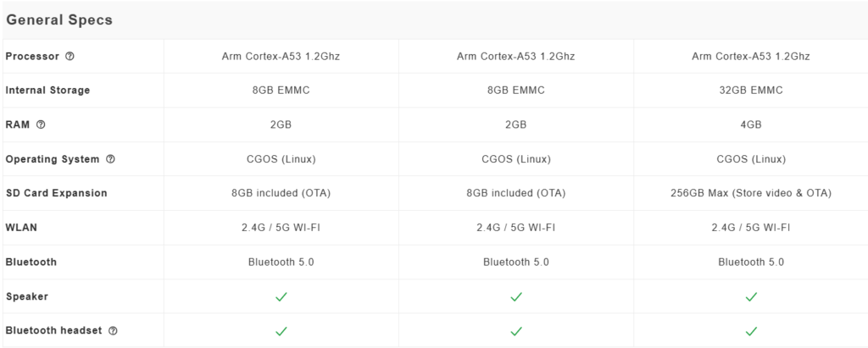Click the Internal Storage row label
868x348 pixels.
(47, 91)
